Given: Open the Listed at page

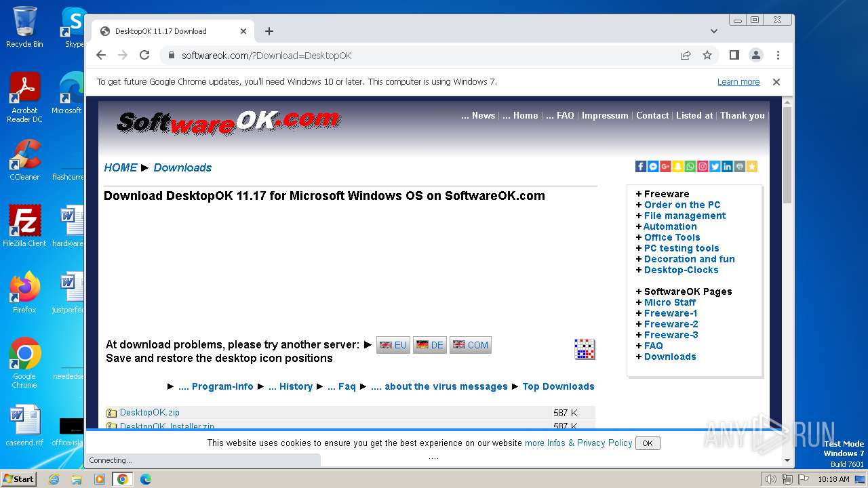Looking at the screenshot, I should [694, 115].
